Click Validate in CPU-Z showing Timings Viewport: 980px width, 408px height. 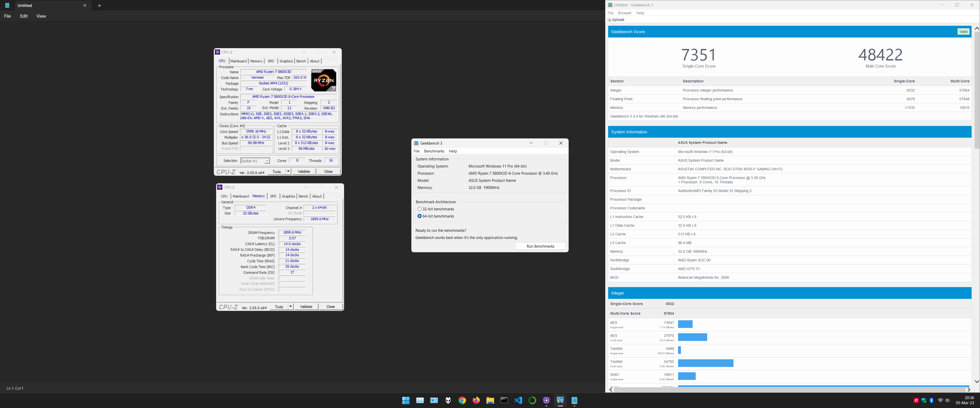[x=306, y=307]
